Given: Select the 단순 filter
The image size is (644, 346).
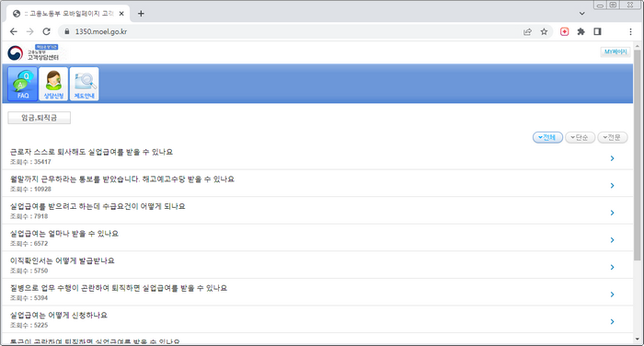Looking at the screenshot, I should [580, 137].
